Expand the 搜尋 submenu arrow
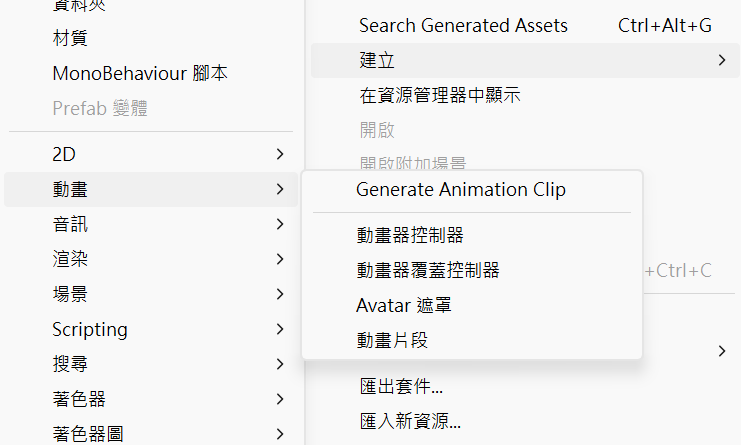The width and height of the screenshot is (741, 445). (280, 364)
